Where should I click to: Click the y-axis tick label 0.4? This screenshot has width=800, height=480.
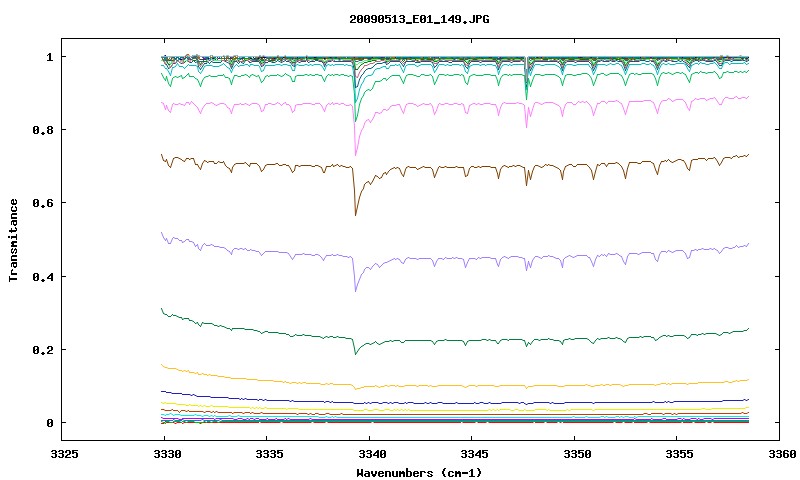43,276
